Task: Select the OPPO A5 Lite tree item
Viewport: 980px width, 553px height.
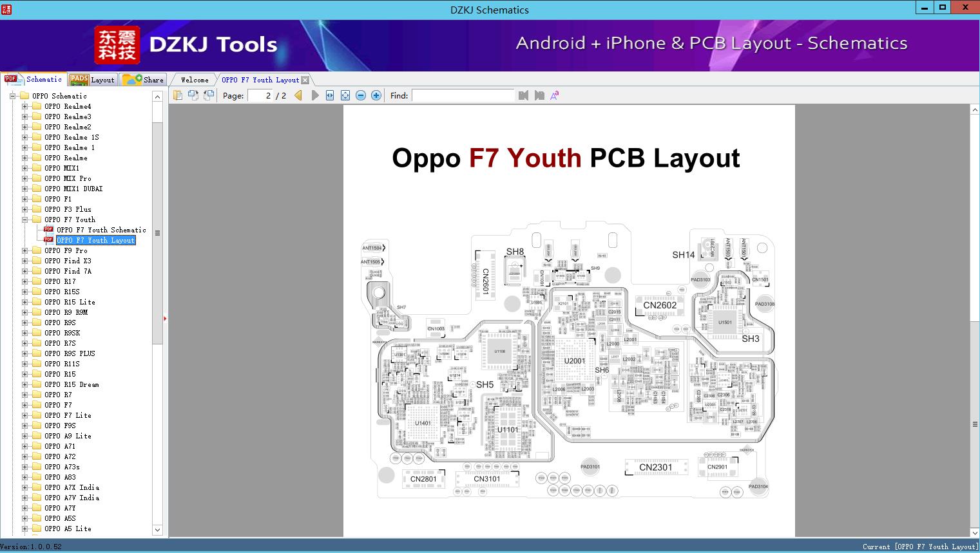Action: pos(68,529)
